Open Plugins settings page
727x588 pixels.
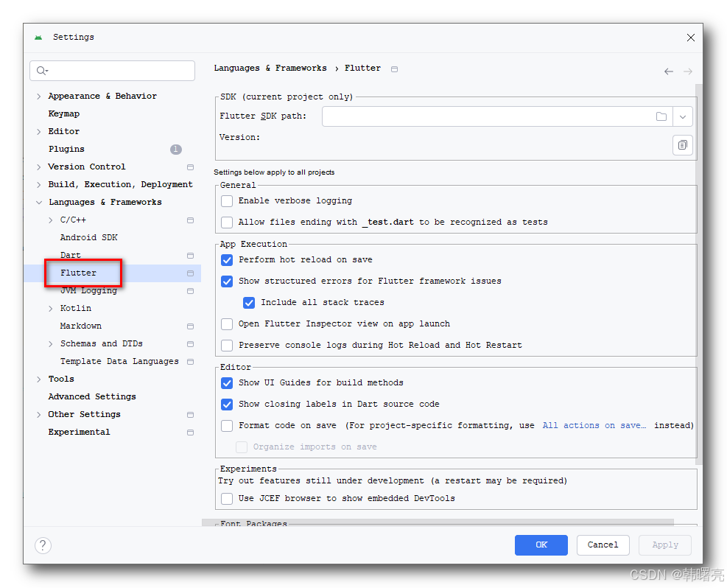(66, 149)
